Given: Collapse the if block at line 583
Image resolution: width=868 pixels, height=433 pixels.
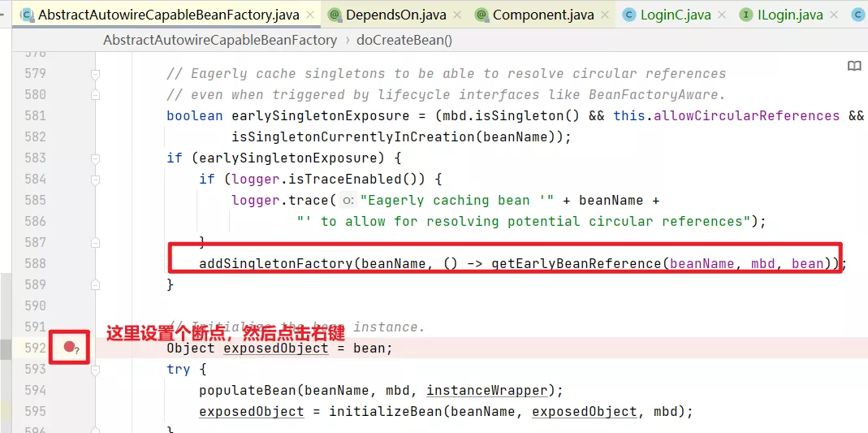Looking at the screenshot, I should 95,158.
